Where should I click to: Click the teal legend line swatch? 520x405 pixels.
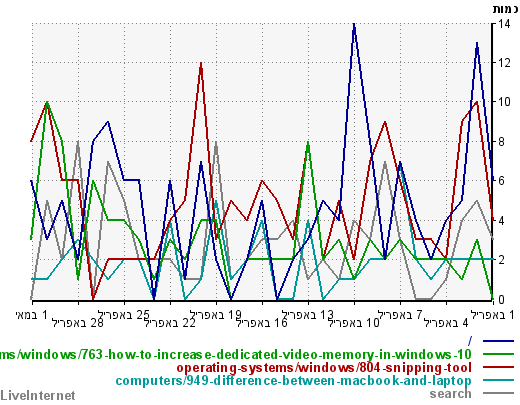[x=498, y=380]
